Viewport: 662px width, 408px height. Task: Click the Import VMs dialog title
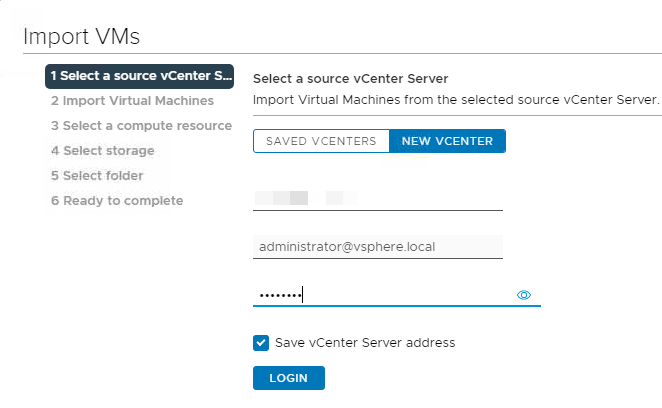[x=81, y=36]
